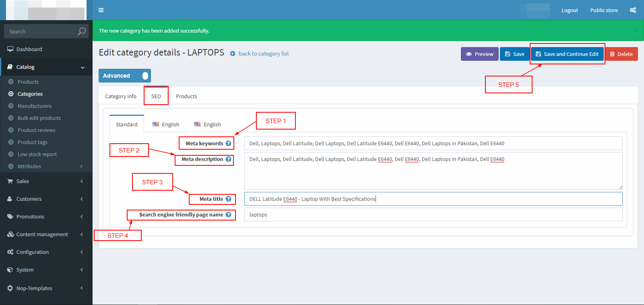Click the Dashboard monitor icon

pyautogui.click(x=10, y=49)
